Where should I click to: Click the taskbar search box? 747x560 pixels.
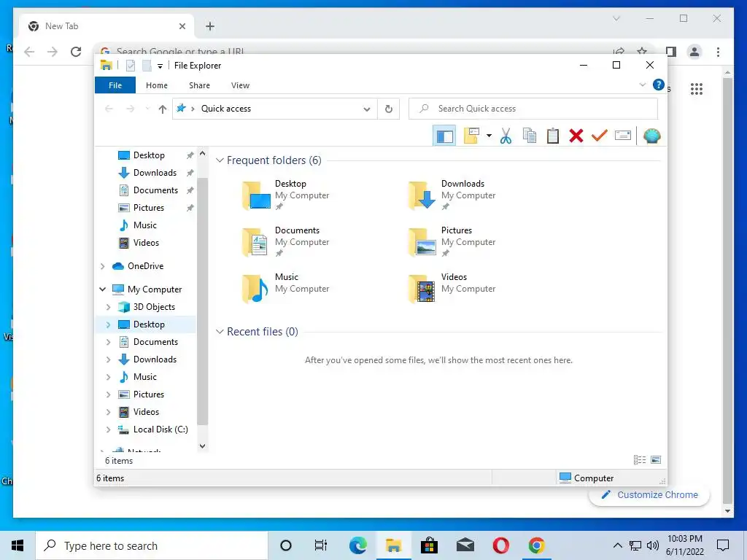click(152, 545)
